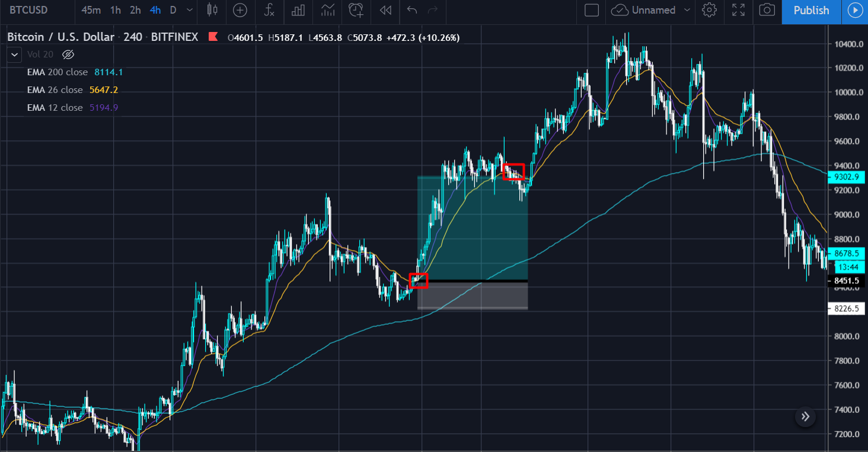The width and height of the screenshot is (868, 452).
Task: Enter fullscreen mode
Action: 738,11
